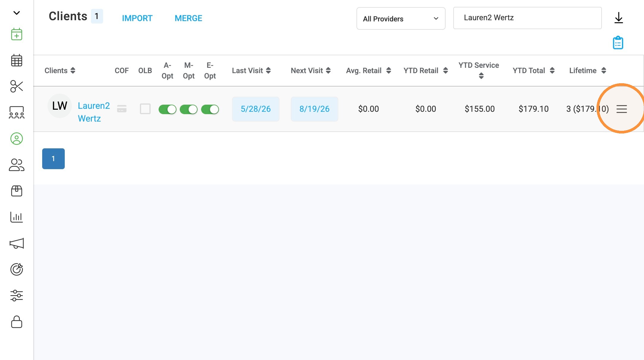The width and height of the screenshot is (644, 360).
Task: Open the lock icon in sidebar
Action: click(x=17, y=322)
